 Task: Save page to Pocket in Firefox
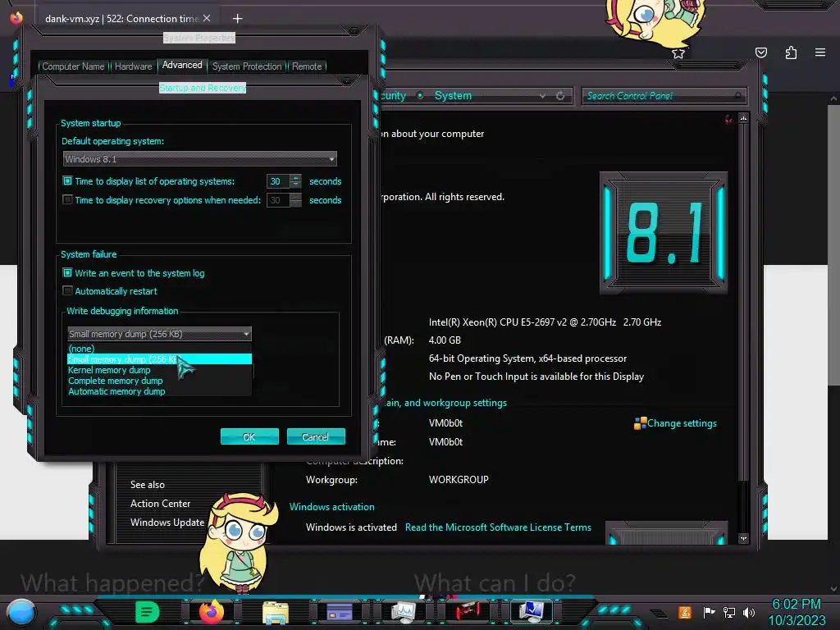pyautogui.click(x=761, y=52)
